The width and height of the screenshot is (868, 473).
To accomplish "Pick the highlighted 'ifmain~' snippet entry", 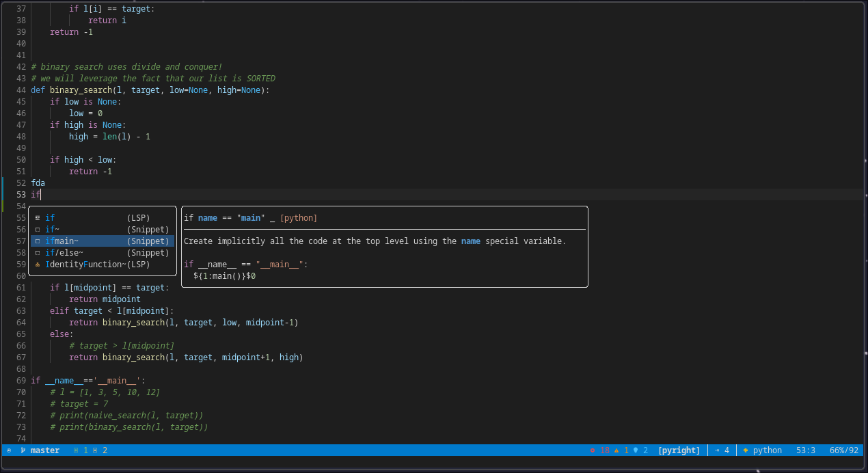I will tap(103, 241).
